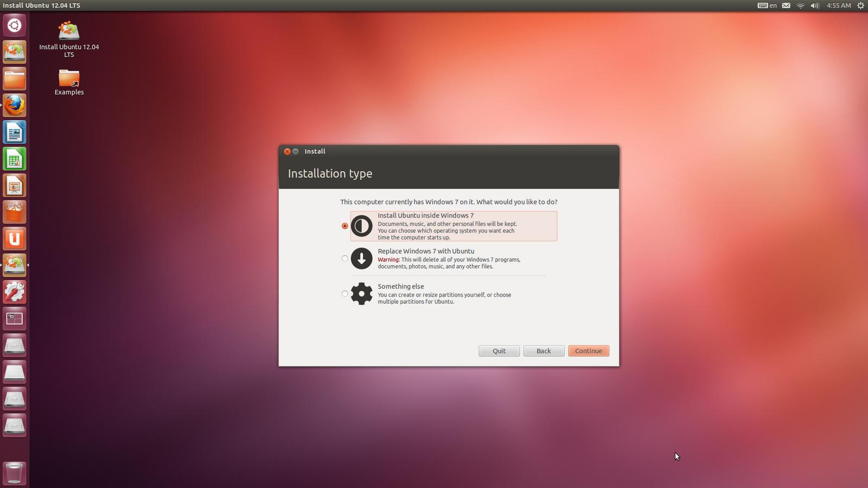Click the 'This computer currently has Windows 7' prompt
The image size is (868, 488).
tap(449, 202)
